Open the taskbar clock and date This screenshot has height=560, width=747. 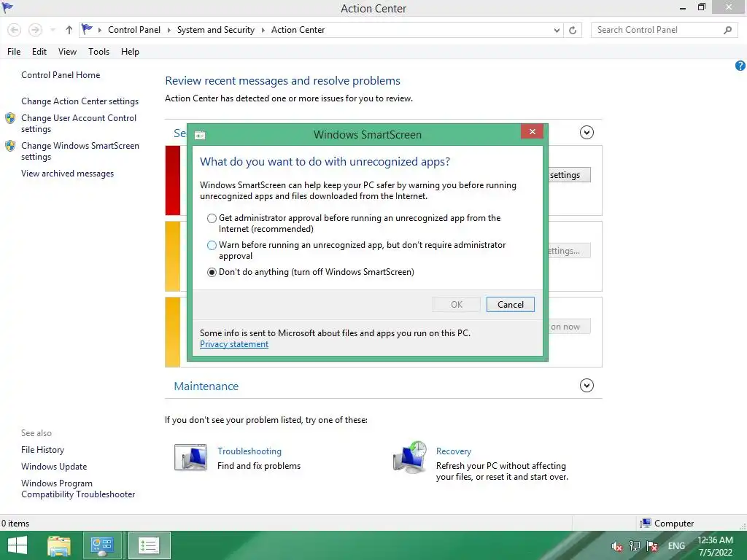[x=715, y=546]
